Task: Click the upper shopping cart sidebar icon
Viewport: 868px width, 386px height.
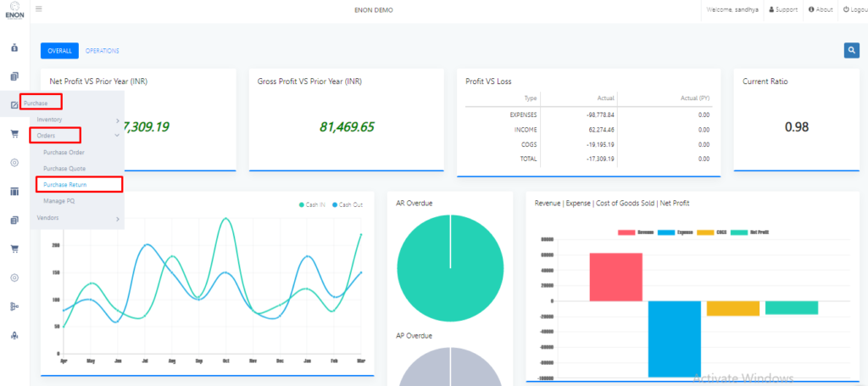Action: [15, 134]
